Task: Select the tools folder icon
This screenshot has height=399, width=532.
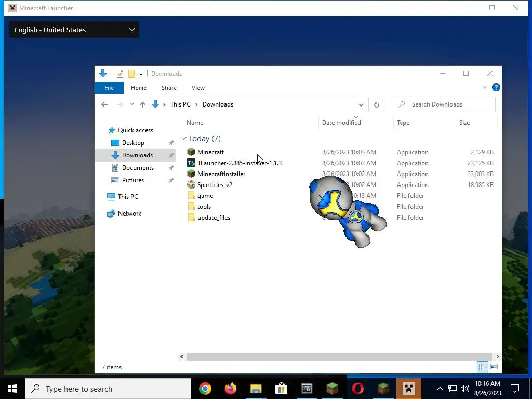Action: coord(191,207)
